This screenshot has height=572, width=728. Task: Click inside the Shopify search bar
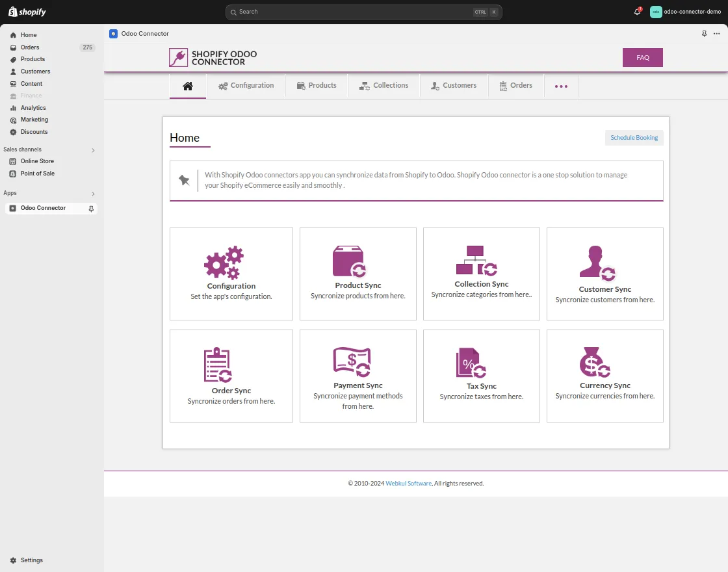(x=364, y=12)
